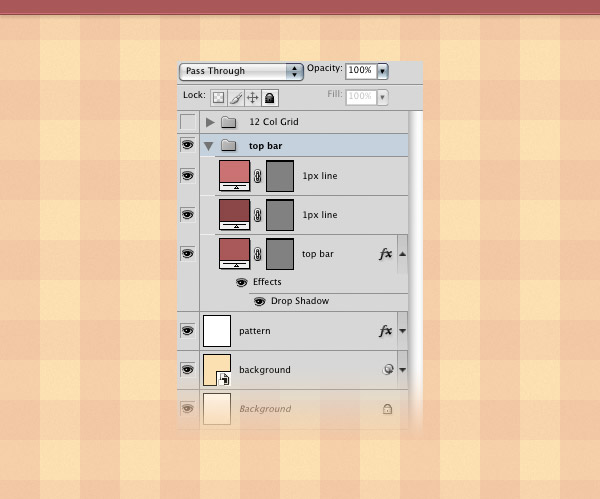Hide the top bar shape layer

[188, 254]
